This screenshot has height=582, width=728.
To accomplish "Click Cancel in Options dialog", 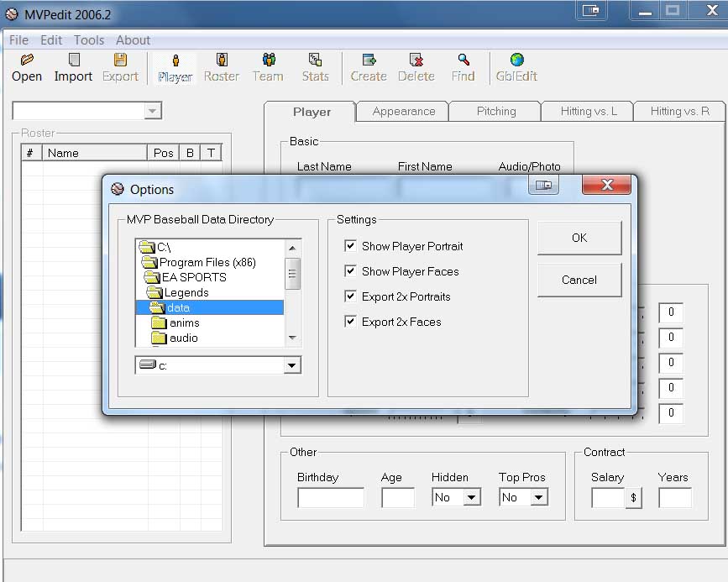I will click(579, 281).
